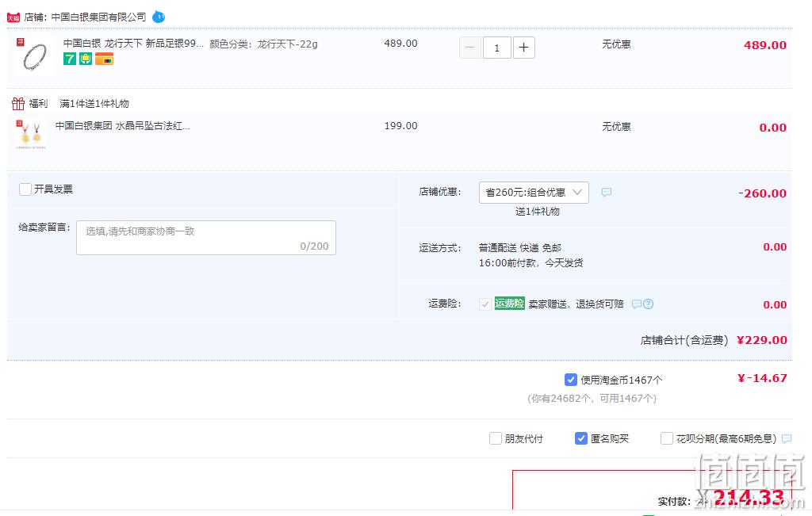The width and height of the screenshot is (812, 516).
Task: Click comment icon beside 花呗分期 option
Action: point(787,439)
